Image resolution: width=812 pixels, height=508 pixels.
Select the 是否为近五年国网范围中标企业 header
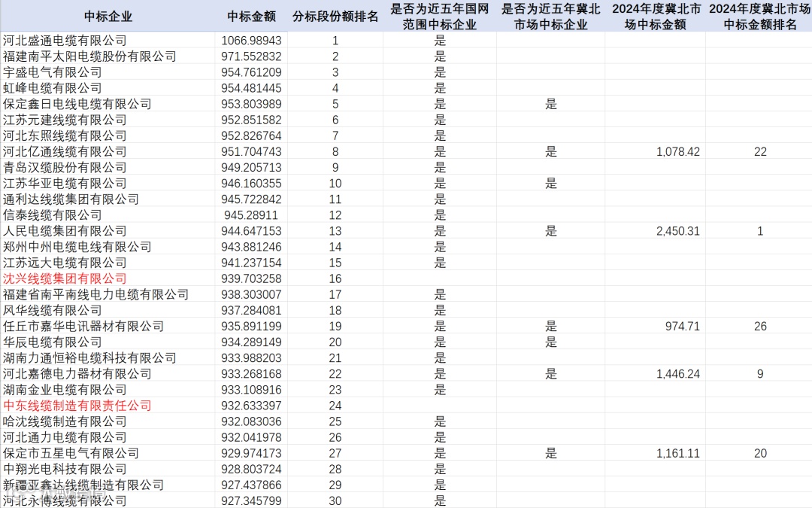tap(440, 16)
